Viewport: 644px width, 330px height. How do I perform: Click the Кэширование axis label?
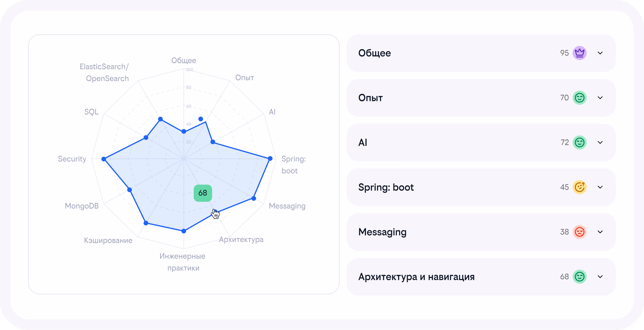point(108,240)
